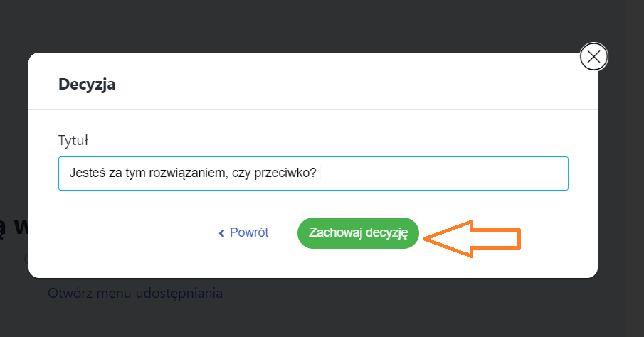Place the cursor after the question mark in Tytuł
This screenshot has width=644, height=337.
318,173
